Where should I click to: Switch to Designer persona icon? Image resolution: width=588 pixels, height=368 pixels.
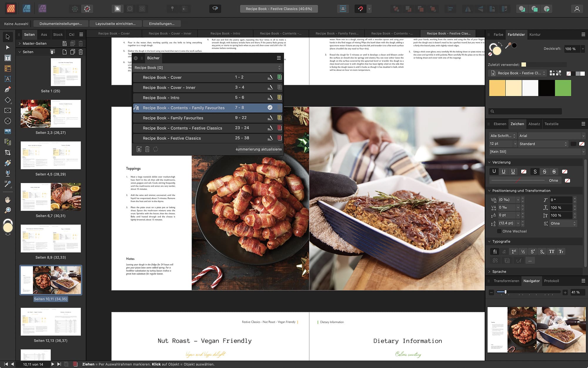click(x=27, y=9)
